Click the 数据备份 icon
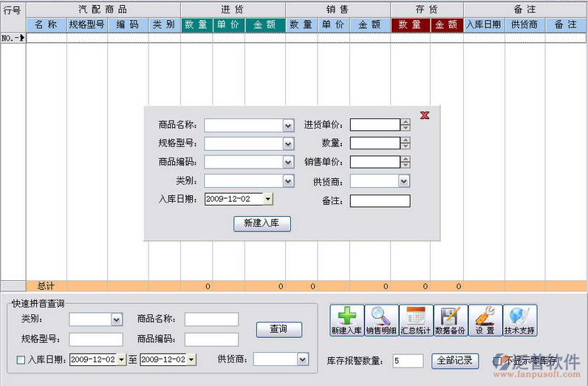Viewport: 588px width, 386px height. [x=449, y=319]
